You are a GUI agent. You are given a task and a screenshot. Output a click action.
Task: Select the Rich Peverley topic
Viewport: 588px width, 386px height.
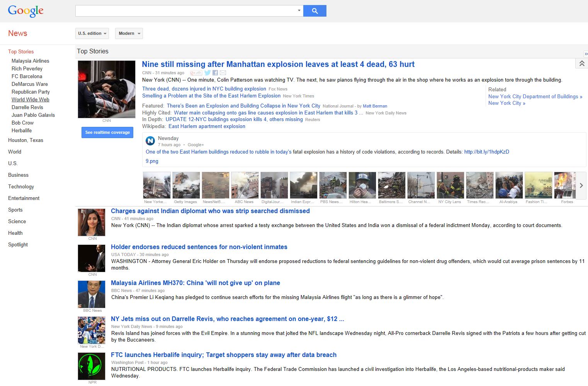point(27,68)
